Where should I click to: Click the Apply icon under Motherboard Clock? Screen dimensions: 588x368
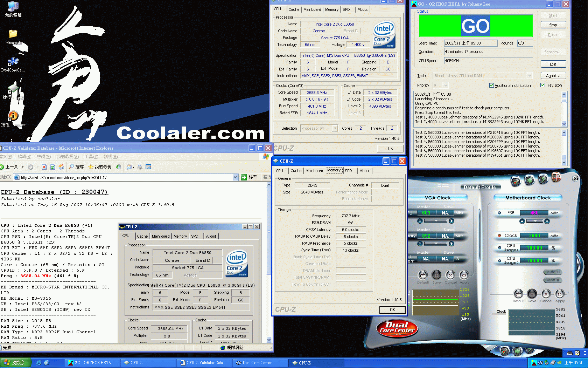point(560,294)
